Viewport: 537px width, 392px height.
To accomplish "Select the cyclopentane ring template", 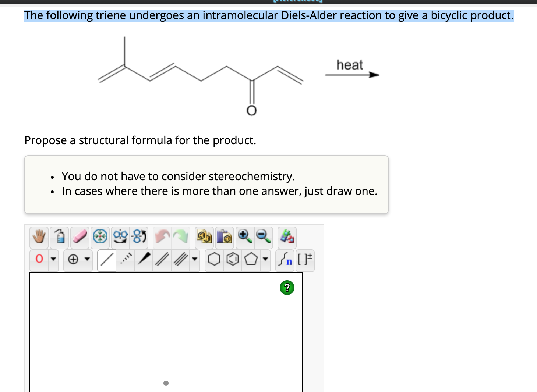I will (250, 260).
